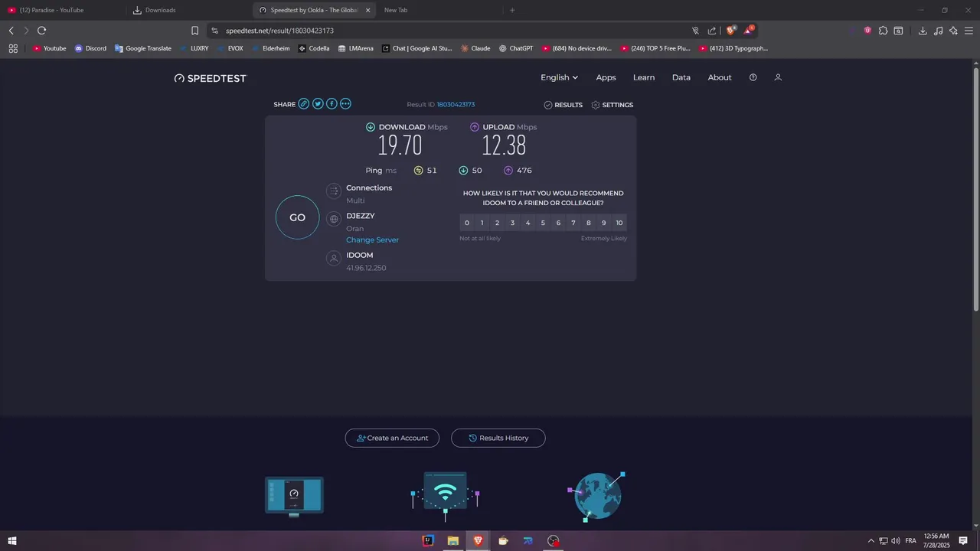Open the browser hamburger menu
Viewport: 980px width, 551px height.
969,31
